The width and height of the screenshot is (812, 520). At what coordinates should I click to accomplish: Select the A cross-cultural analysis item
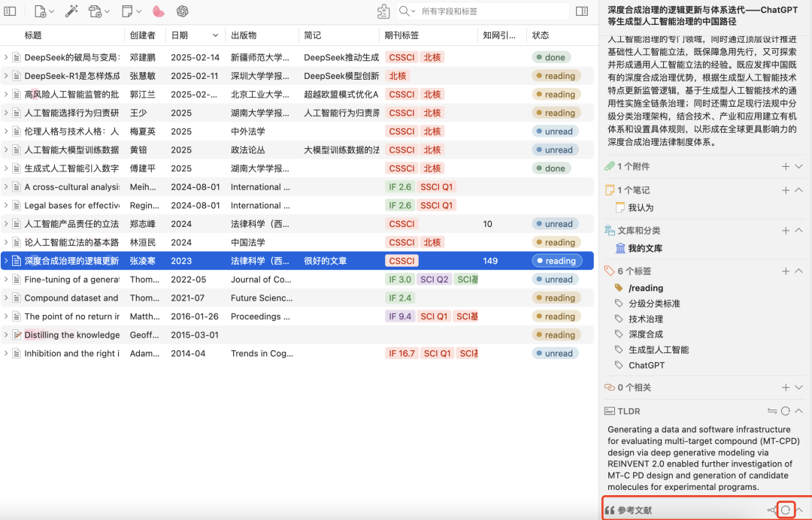click(297, 187)
